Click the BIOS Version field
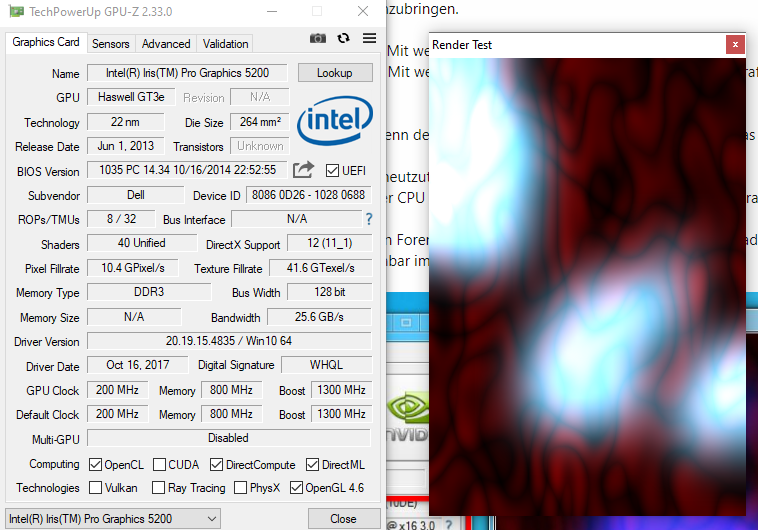The image size is (758, 530). coord(187,170)
